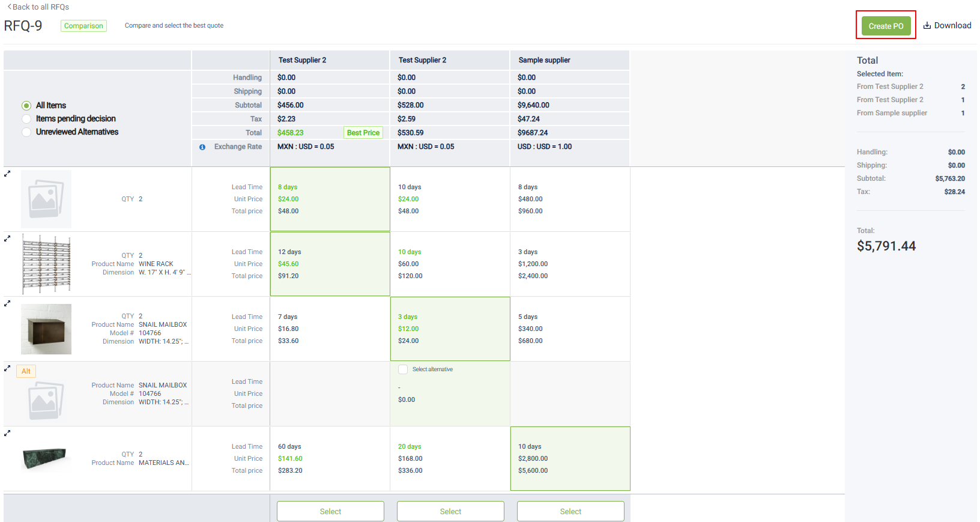The width and height of the screenshot is (980, 522).
Task: Click the USD : USD = 1.00 exchange rate
Action: [x=545, y=147]
